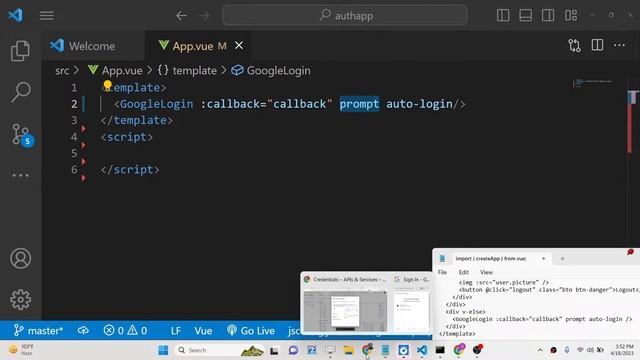This screenshot has height=360, width=640.
Task: Click the minimap at the editor's right
Action: 594,83
